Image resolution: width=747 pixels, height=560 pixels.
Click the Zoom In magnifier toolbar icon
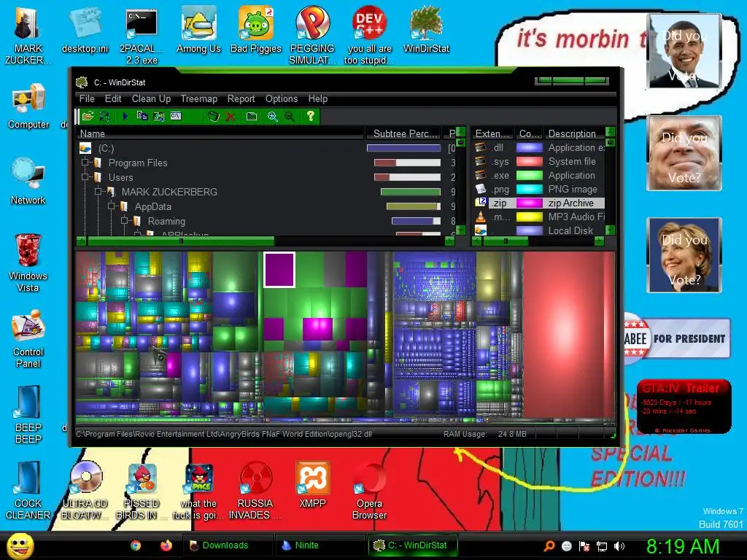point(272,116)
